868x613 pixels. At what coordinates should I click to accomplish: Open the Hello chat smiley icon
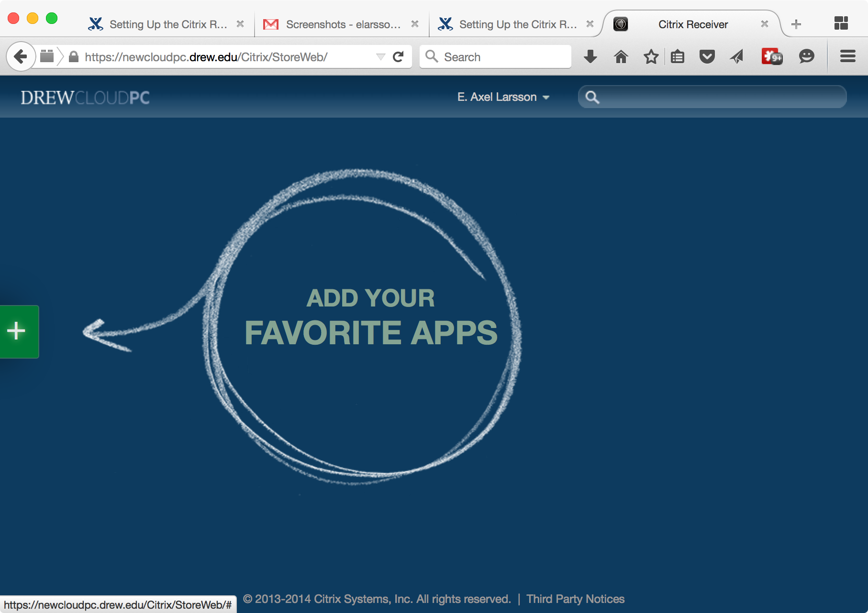point(806,57)
